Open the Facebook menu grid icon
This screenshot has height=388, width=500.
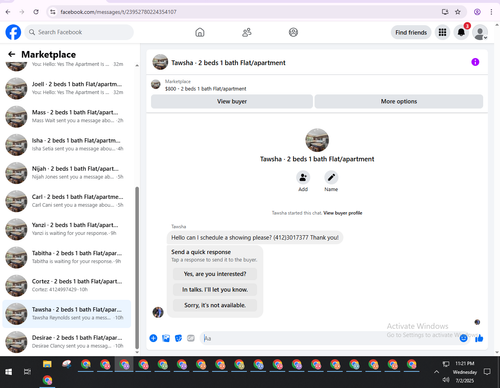pyautogui.click(x=442, y=32)
